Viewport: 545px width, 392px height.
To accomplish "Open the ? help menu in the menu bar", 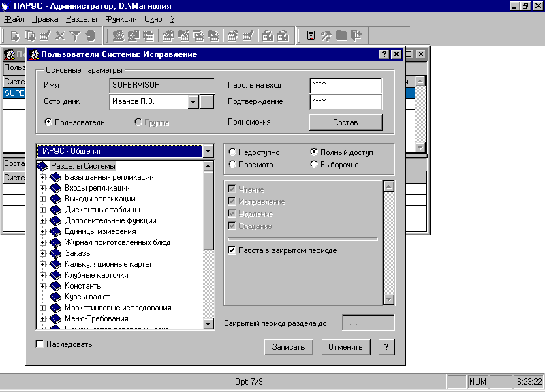I will (173, 20).
